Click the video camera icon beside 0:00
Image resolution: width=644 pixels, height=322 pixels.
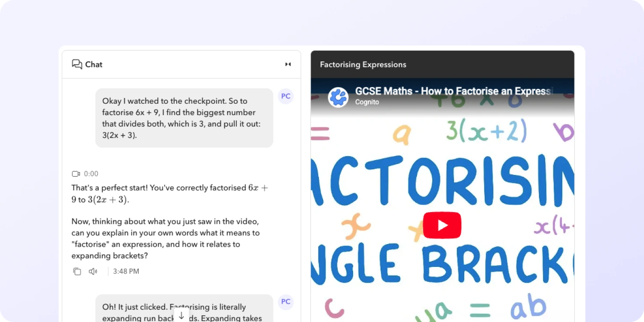click(x=76, y=174)
